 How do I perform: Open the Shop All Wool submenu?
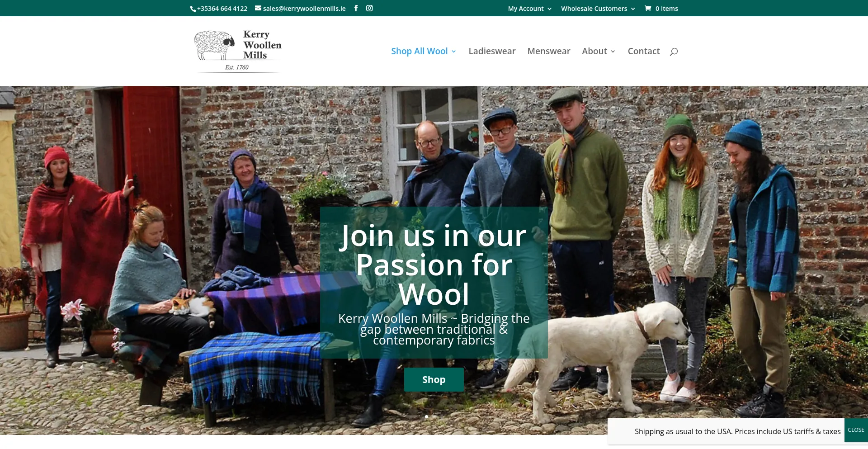423,52
